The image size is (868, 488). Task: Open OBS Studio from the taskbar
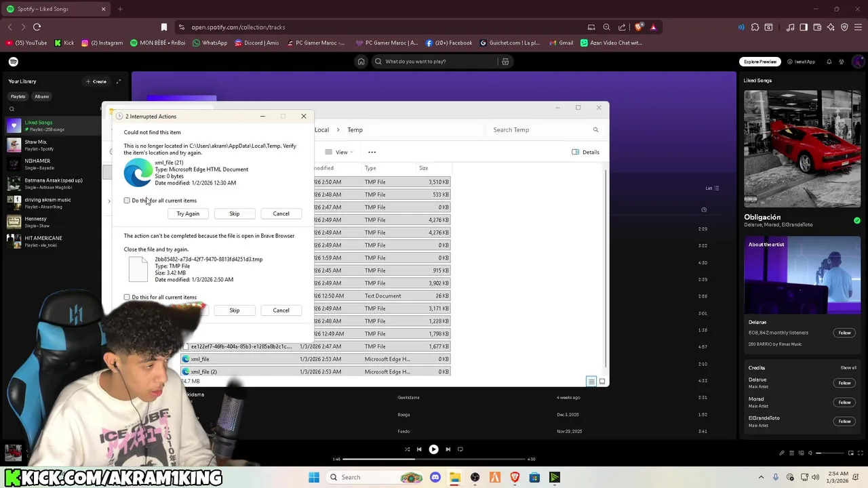[x=475, y=477]
